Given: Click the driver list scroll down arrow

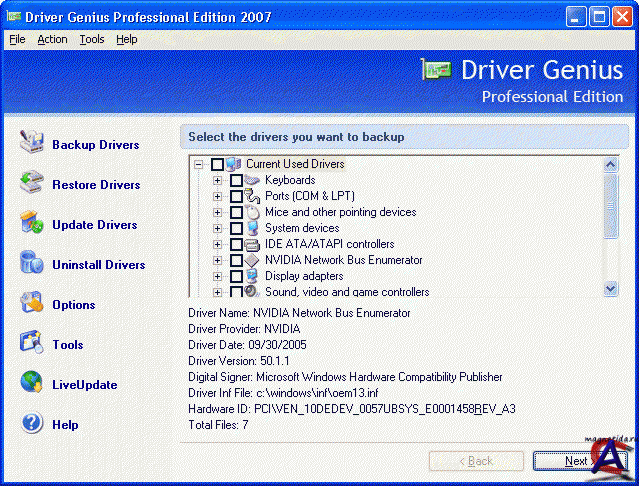Looking at the screenshot, I should pos(611,288).
